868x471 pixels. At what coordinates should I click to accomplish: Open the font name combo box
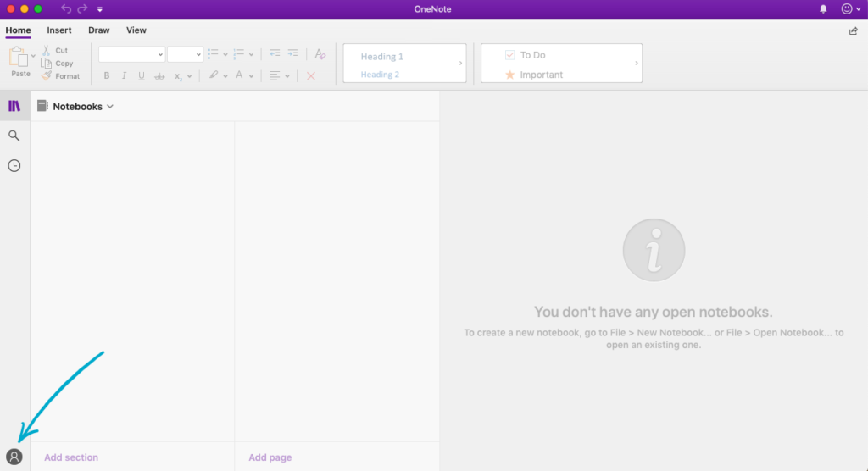[131, 54]
